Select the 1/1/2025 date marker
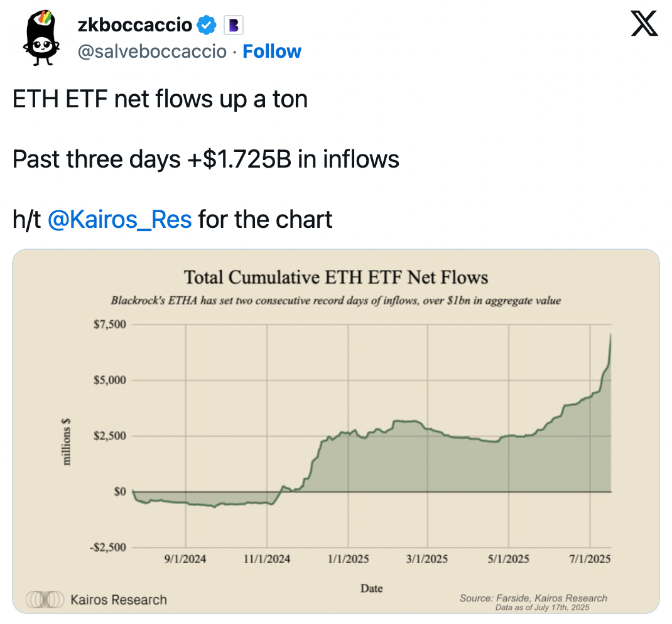The image size is (672, 624). [349, 559]
